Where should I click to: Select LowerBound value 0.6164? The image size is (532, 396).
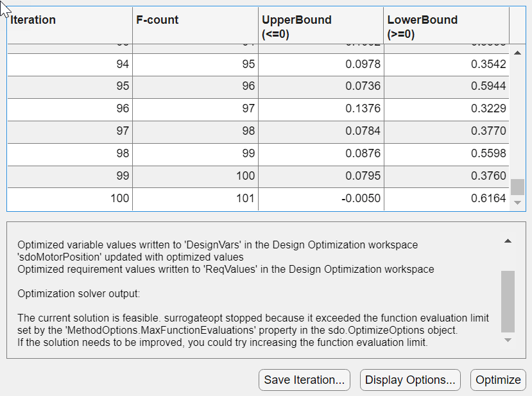[447, 198]
